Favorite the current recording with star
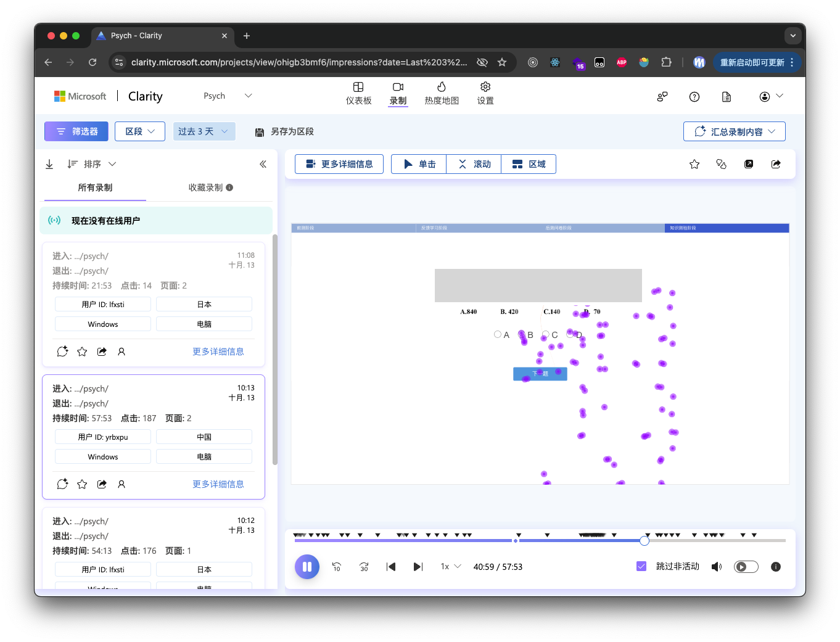 tap(694, 164)
